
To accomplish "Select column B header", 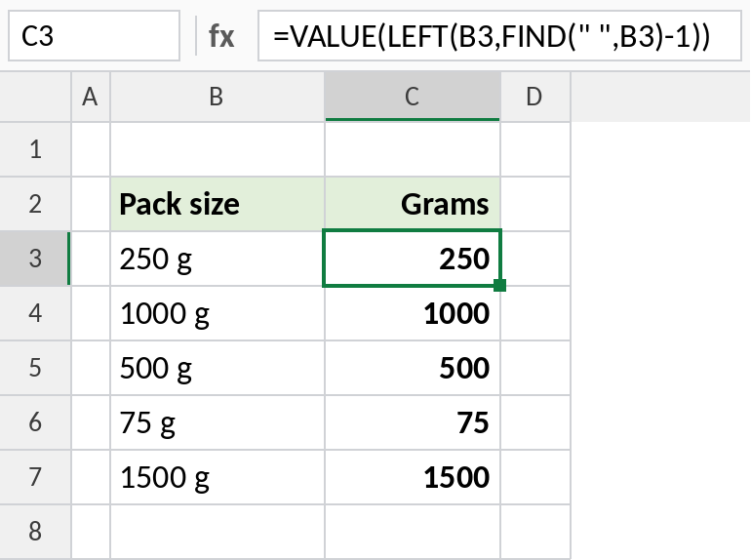I will pos(217,97).
